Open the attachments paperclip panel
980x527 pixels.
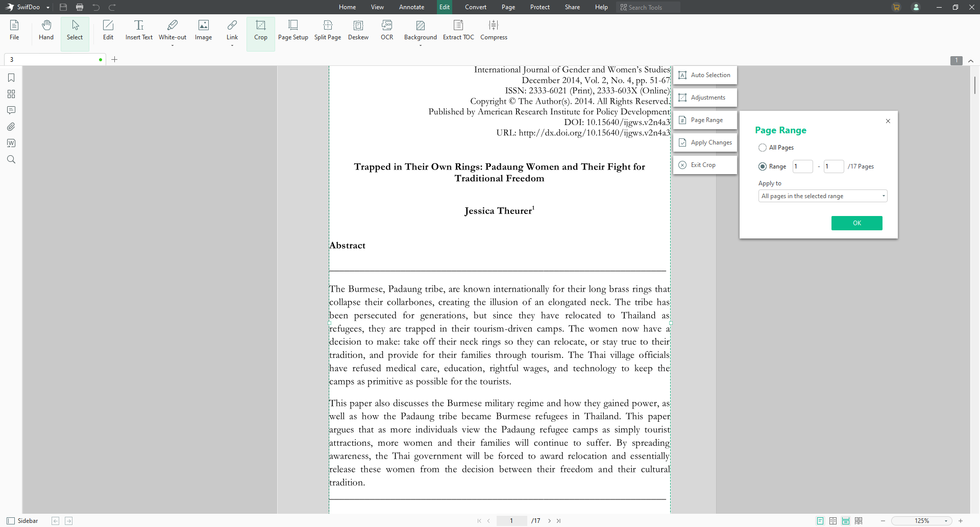click(11, 127)
